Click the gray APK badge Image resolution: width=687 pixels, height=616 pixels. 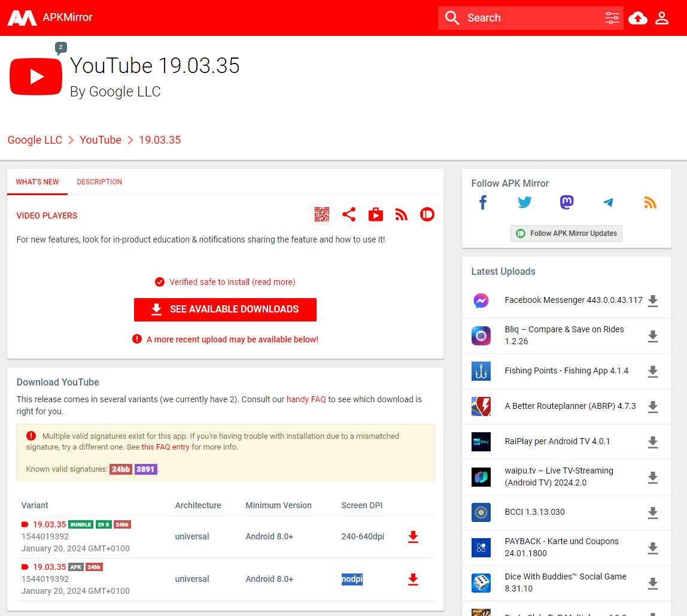click(76, 567)
